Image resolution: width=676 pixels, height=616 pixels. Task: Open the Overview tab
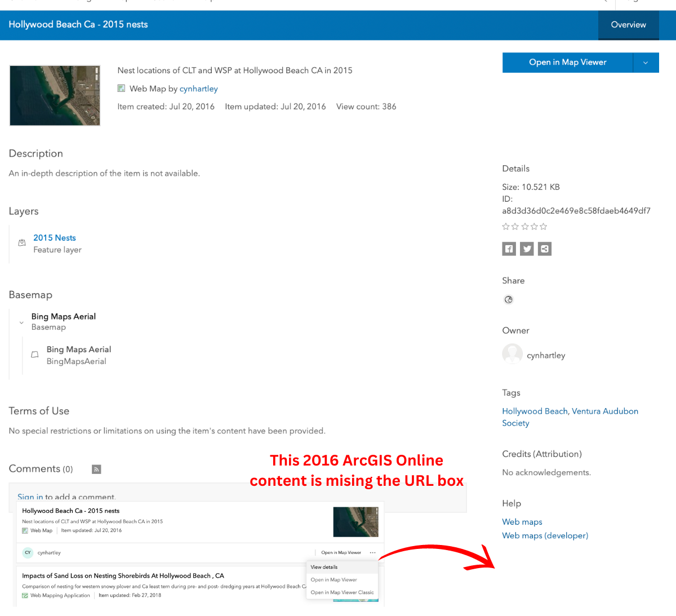tap(628, 25)
